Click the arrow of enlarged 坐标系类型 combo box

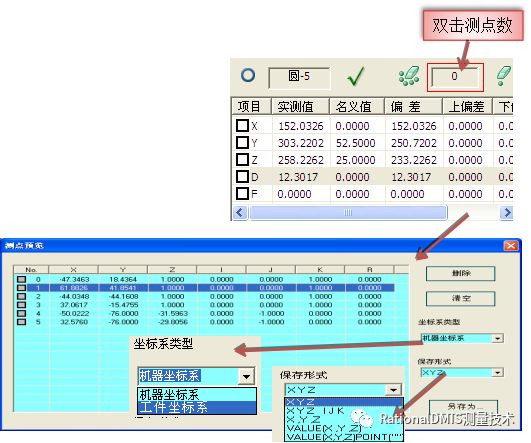247,376
